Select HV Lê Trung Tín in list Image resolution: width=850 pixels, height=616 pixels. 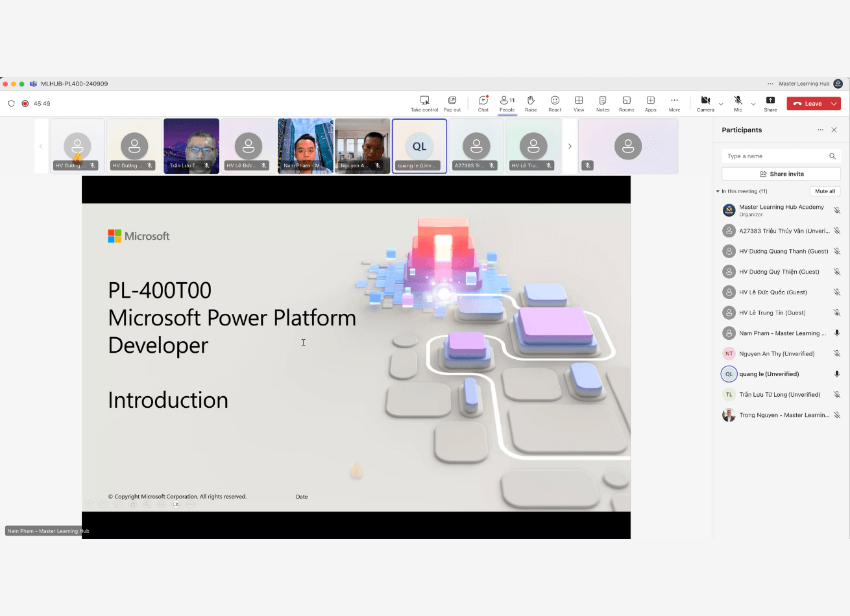tap(781, 313)
